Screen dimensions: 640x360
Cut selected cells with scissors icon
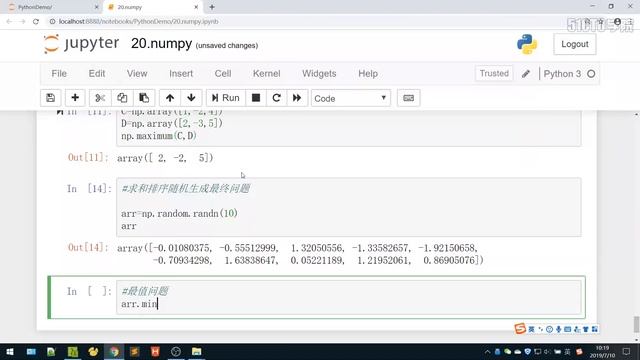[100, 98]
